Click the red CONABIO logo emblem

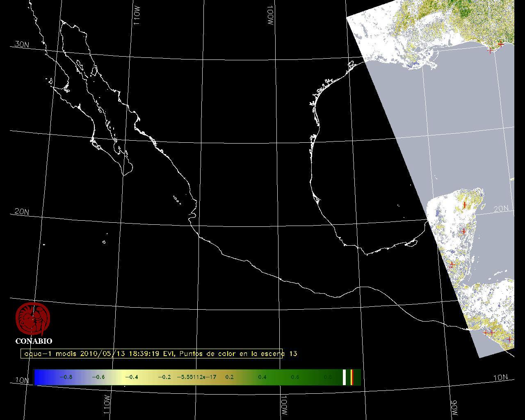pyautogui.click(x=33, y=319)
